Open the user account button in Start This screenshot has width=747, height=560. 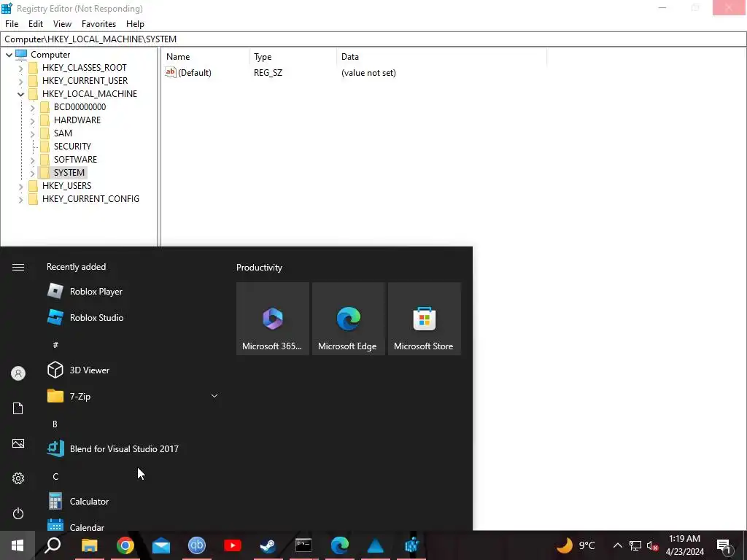18,373
